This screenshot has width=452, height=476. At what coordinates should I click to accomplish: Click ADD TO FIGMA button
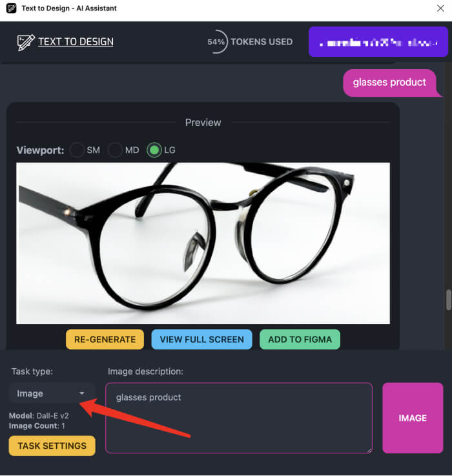point(300,339)
